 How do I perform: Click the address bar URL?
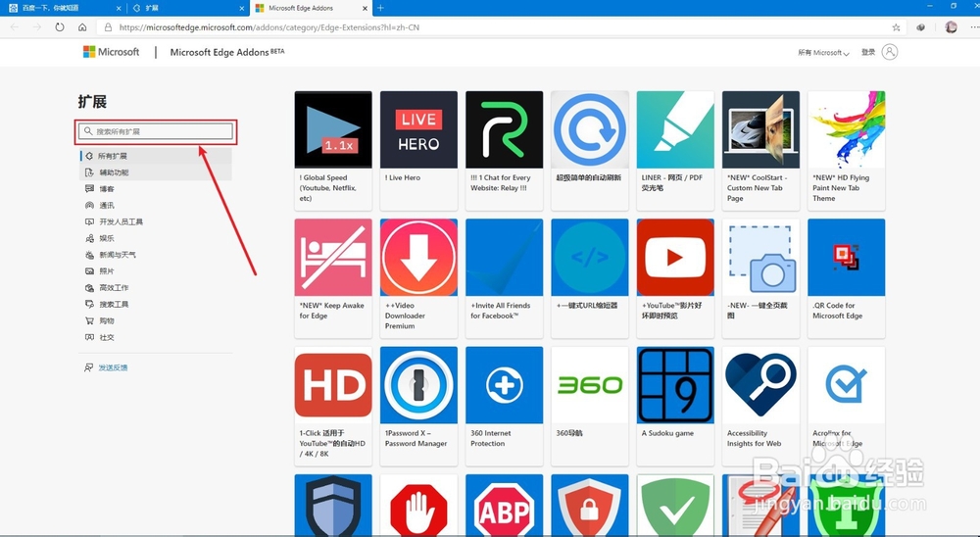tap(269, 27)
